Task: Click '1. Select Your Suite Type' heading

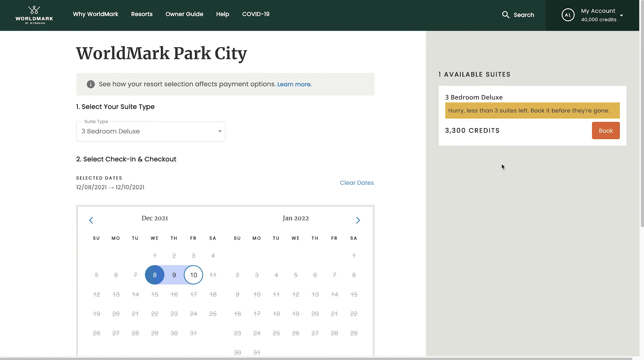Action: point(115,107)
